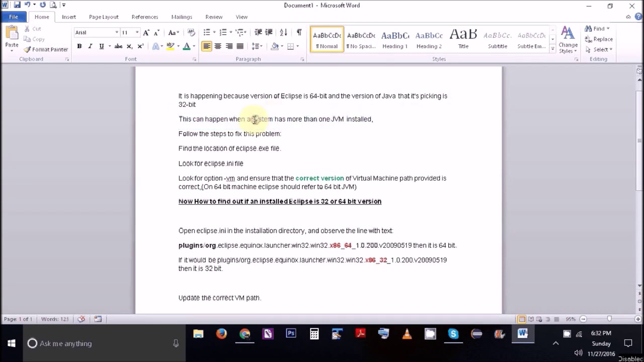Click the Grow Font icon

[146, 32]
